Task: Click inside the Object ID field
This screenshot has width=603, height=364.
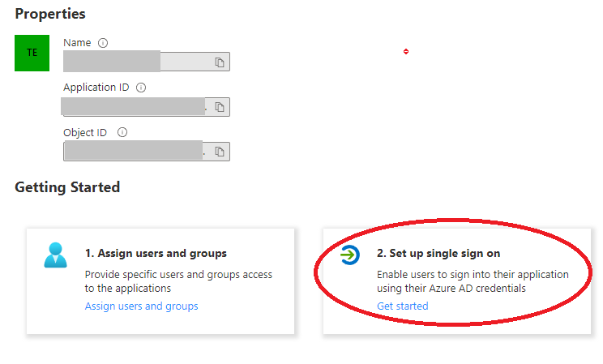Action: click(134, 152)
